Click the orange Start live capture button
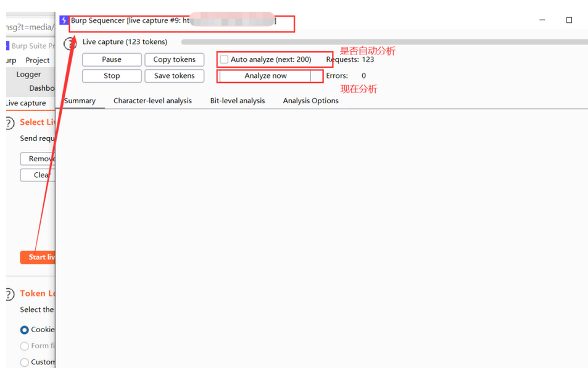The image size is (588, 368). [x=38, y=257]
